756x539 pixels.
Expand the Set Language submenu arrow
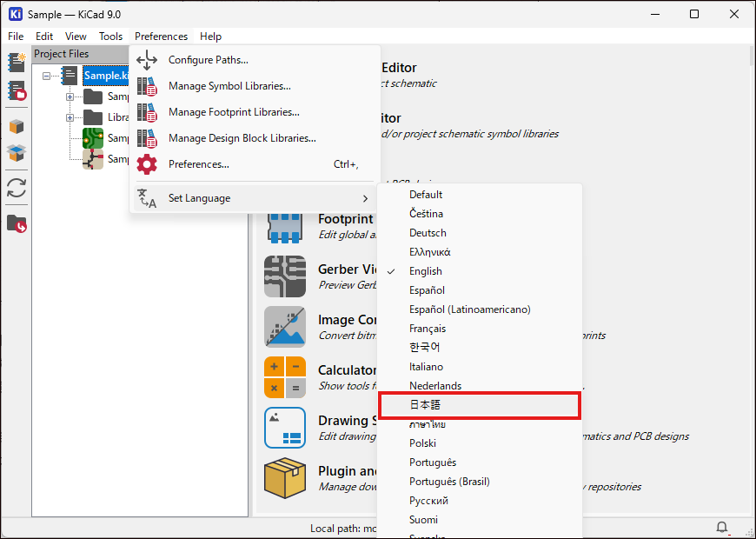pos(365,198)
